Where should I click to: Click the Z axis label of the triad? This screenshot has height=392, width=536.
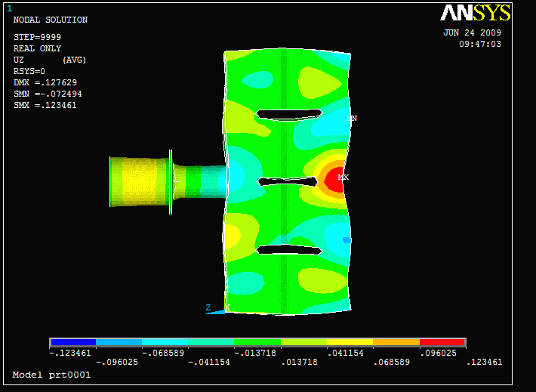(208, 307)
